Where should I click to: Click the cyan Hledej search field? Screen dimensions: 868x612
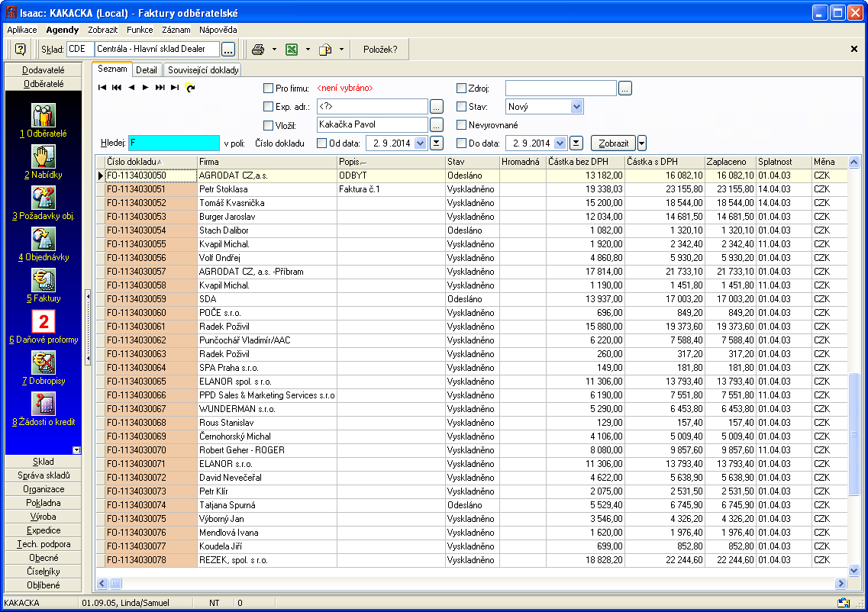(173, 143)
